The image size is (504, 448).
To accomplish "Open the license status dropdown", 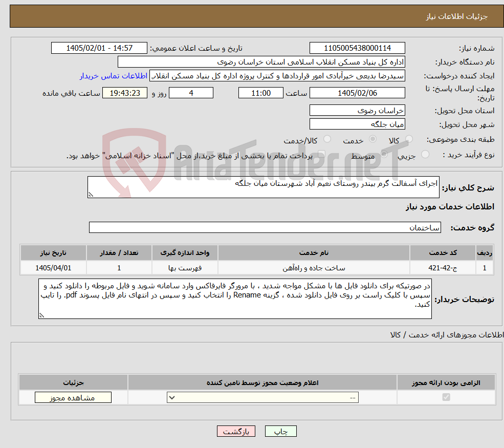I will (262, 397).
